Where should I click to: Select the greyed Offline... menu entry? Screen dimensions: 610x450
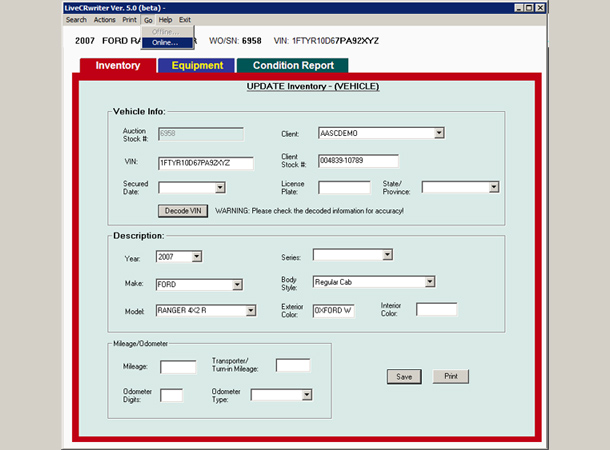click(167, 32)
